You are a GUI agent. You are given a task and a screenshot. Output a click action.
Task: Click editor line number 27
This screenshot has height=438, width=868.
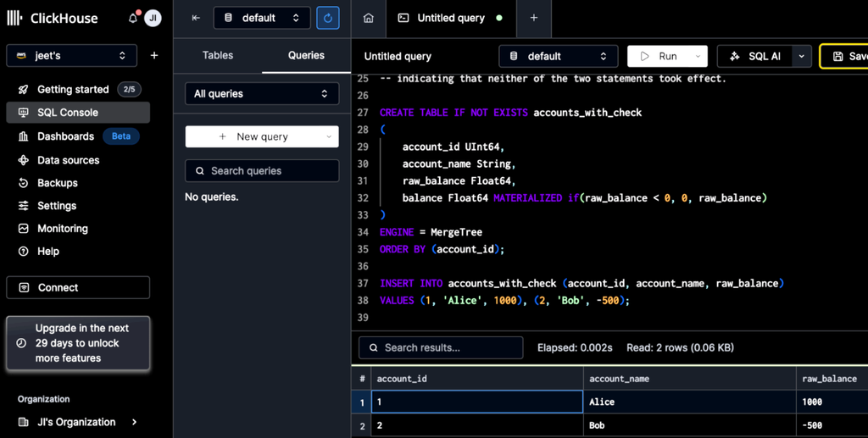[x=363, y=113]
